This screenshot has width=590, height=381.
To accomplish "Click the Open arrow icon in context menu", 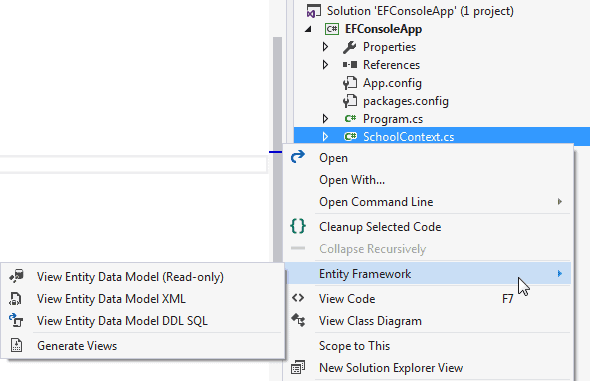I will (298, 157).
